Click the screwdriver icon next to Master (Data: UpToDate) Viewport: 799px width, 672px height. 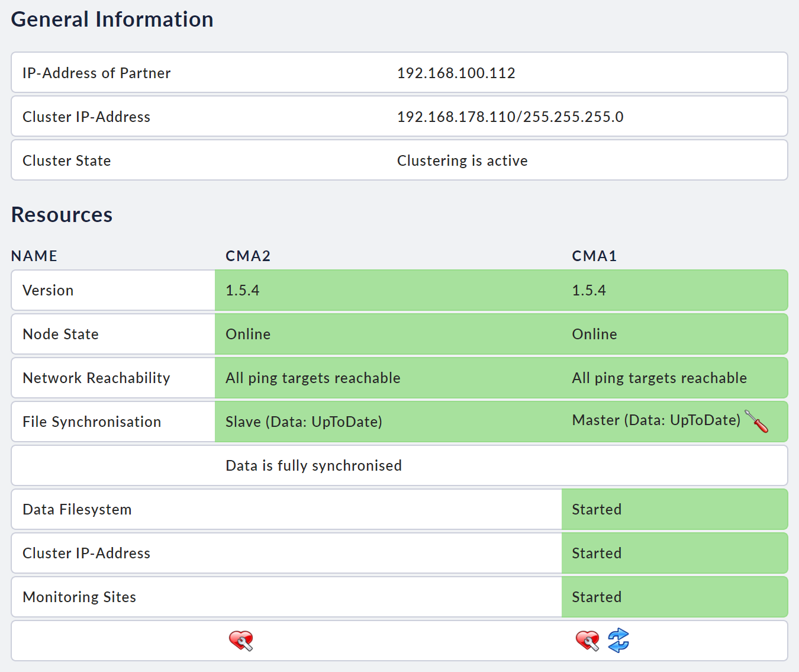[x=756, y=421]
